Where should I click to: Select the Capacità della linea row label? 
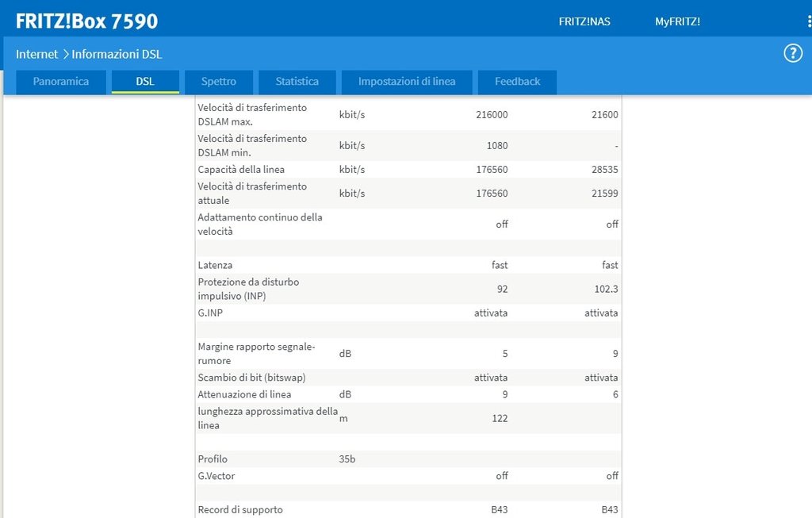[241, 170]
